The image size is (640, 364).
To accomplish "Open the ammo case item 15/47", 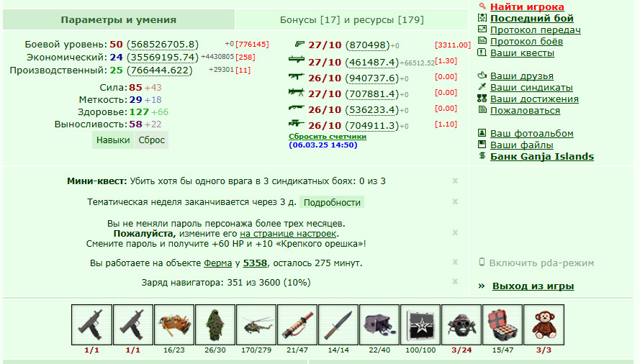I will click(502, 325).
